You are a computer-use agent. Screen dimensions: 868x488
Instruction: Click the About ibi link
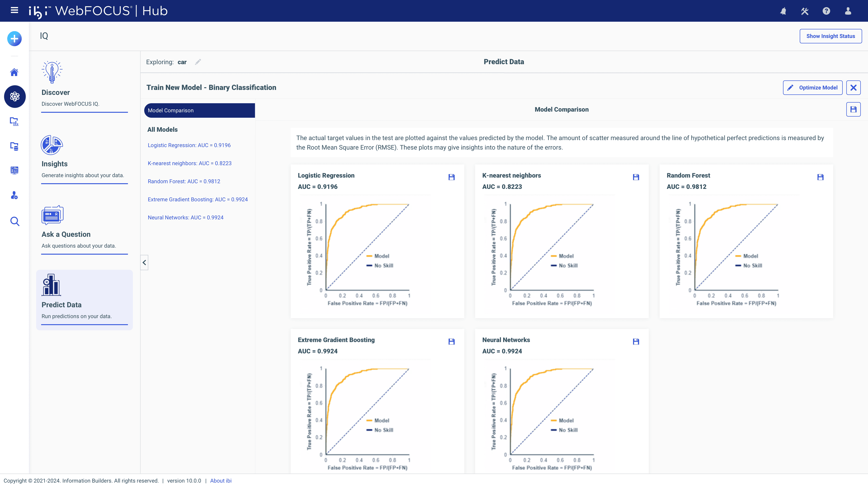221,481
